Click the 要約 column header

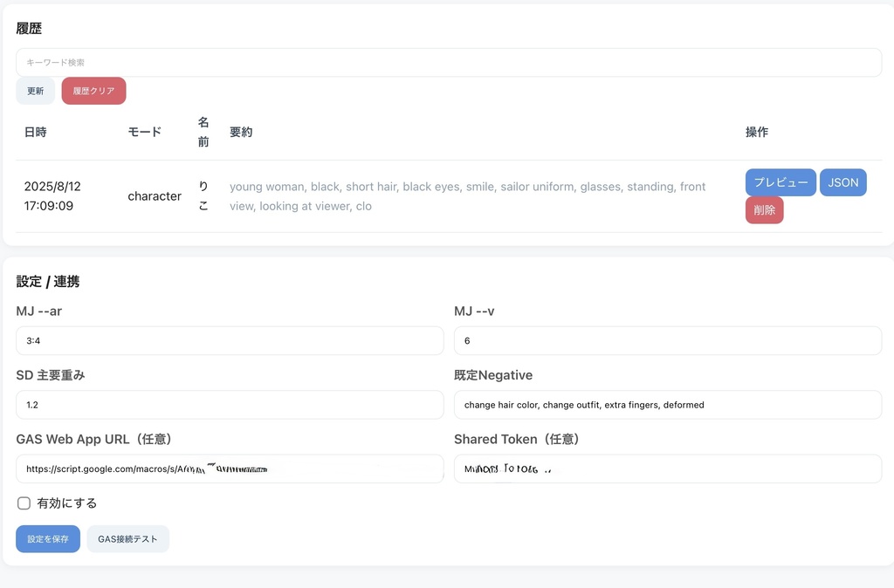[x=241, y=133]
